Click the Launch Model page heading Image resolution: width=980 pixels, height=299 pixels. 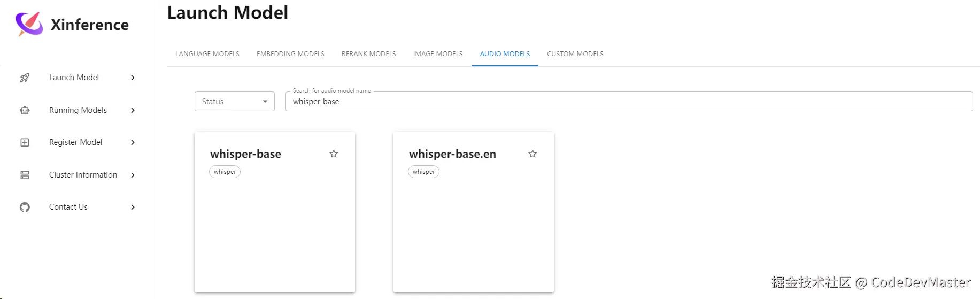(228, 12)
